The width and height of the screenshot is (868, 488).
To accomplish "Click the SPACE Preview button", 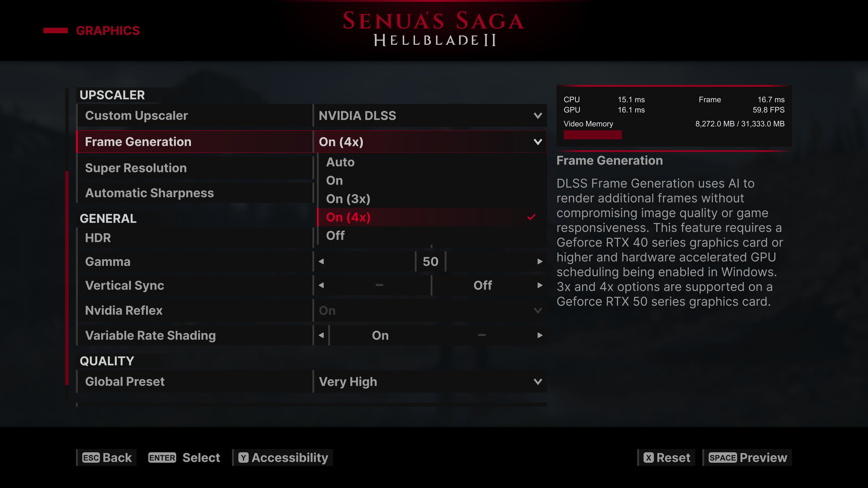I will pos(747,458).
